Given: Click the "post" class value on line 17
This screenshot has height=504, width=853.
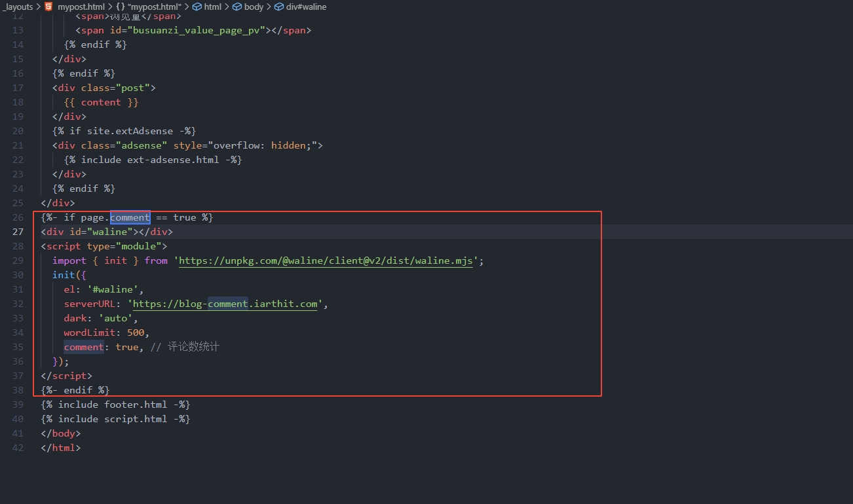Looking at the screenshot, I should click(133, 88).
